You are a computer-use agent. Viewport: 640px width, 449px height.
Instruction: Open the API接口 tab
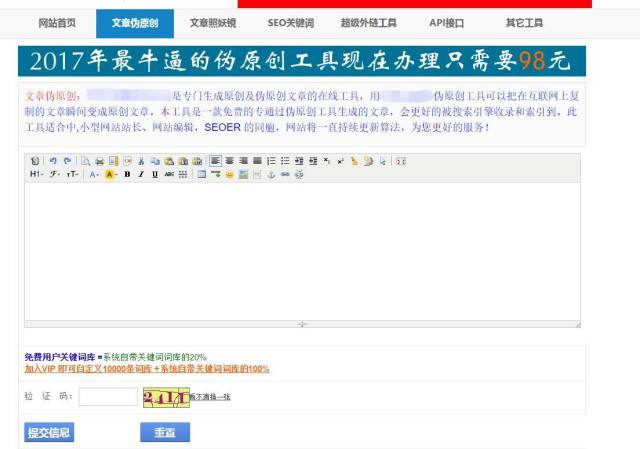click(x=447, y=23)
